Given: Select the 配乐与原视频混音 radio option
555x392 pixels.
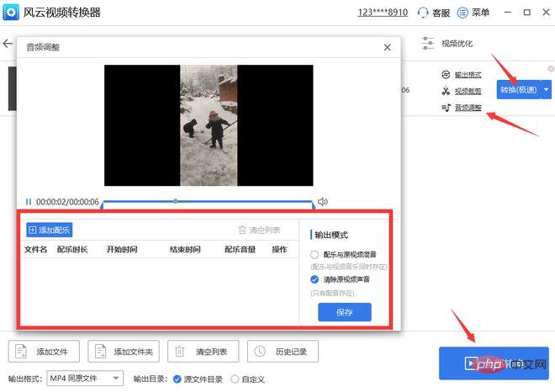Looking at the screenshot, I should click(x=314, y=255).
